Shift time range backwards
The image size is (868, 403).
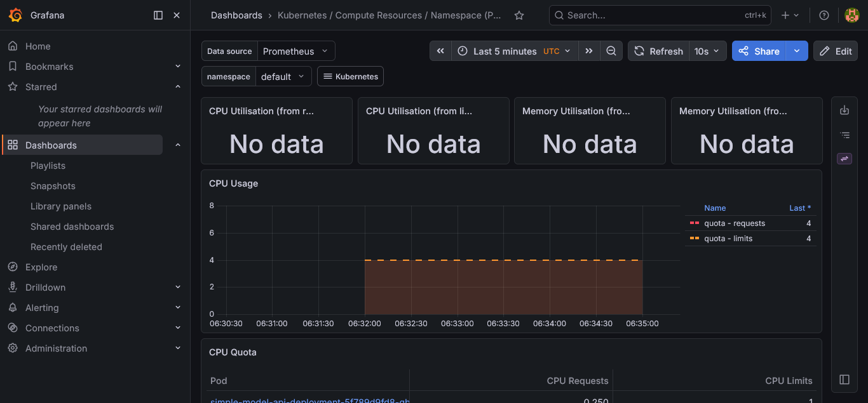(440, 51)
